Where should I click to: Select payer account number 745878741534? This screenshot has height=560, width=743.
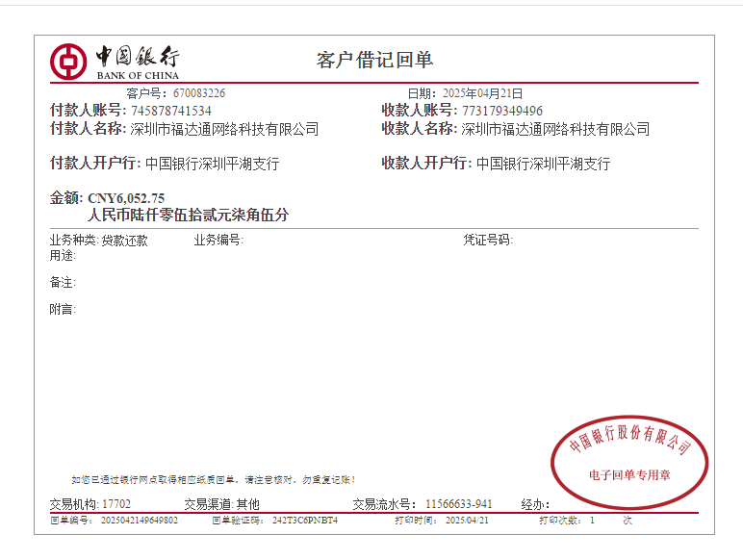[171, 111]
